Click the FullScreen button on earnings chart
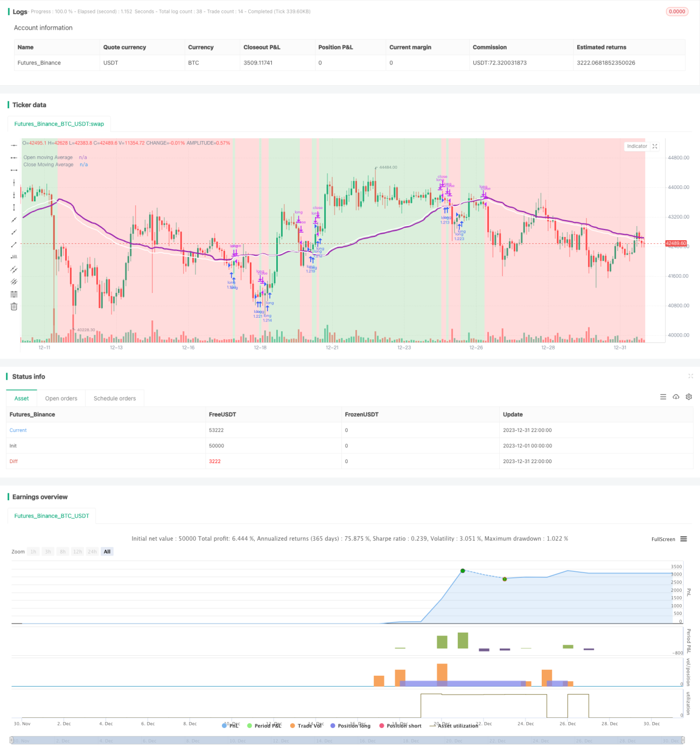The height and width of the screenshot is (756, 700). coord(663,539)
